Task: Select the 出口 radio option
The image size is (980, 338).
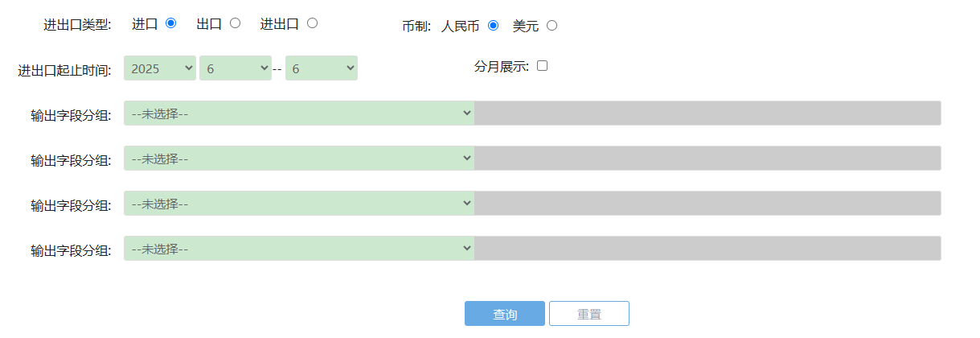Action: pyautogui.click(x=235, y=23)
